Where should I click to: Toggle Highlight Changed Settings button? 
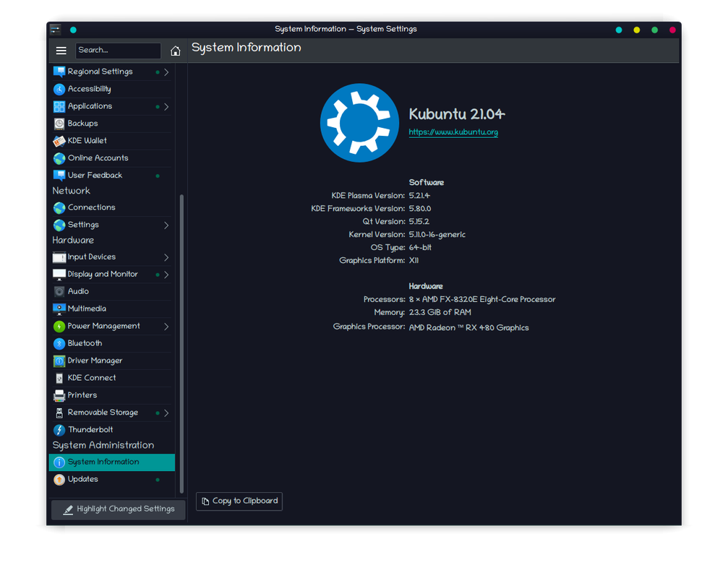tap(119, 509)
